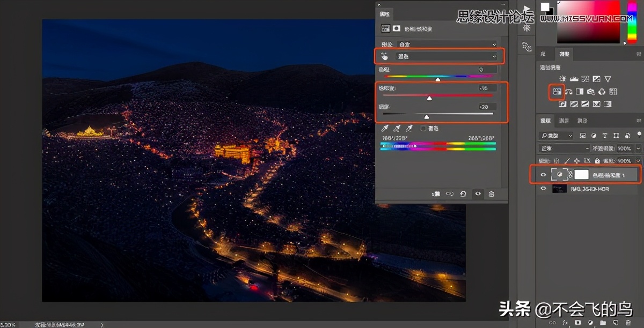
Task: Hide the RMG background layer
Action: (x=543, y=188)
